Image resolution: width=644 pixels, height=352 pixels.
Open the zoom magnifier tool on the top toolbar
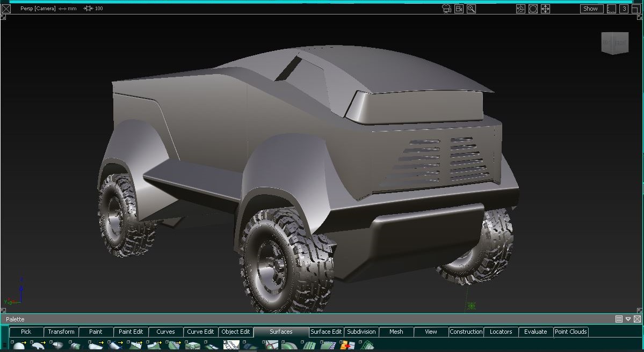tap(471, 9)
